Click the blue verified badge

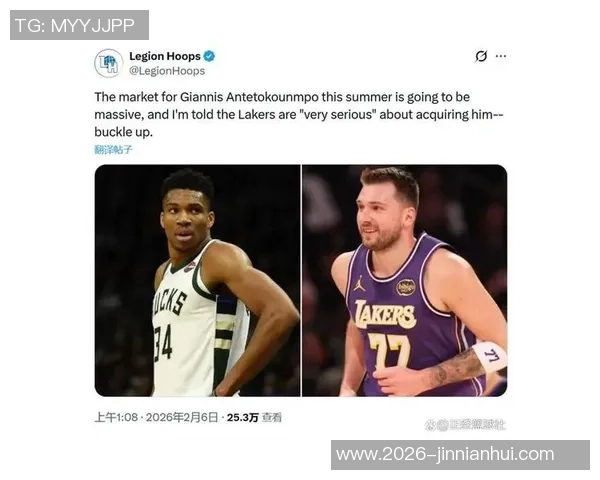(209, 56)
